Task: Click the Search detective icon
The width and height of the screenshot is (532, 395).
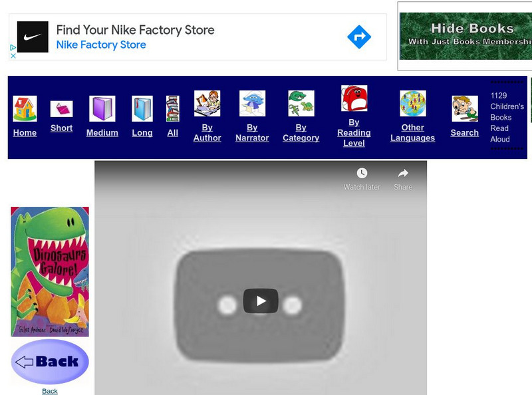Action: (465, 108)
